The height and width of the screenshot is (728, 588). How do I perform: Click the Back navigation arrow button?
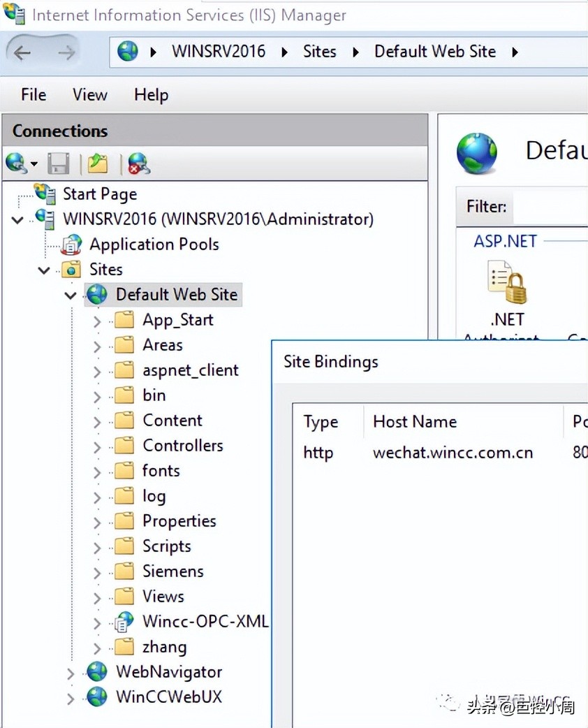(x=22, y=52)
